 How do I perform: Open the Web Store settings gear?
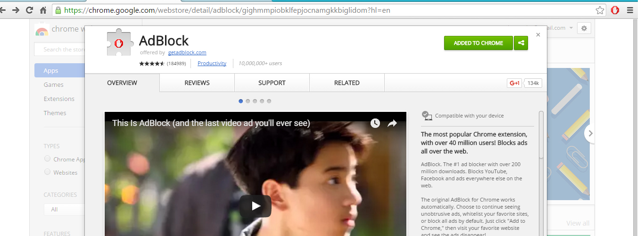click(x=584, y=28)
